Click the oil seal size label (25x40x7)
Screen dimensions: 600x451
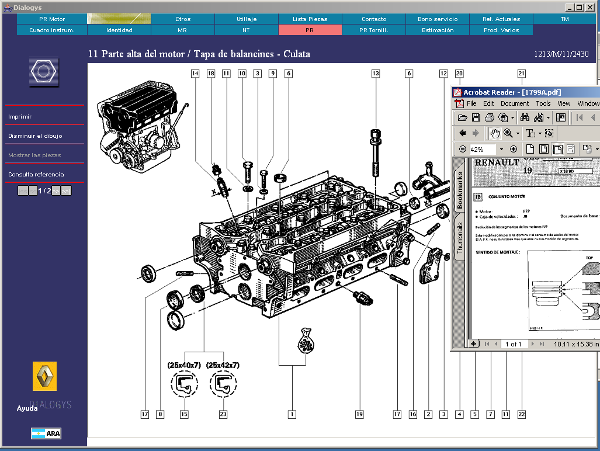click(184, 365)
